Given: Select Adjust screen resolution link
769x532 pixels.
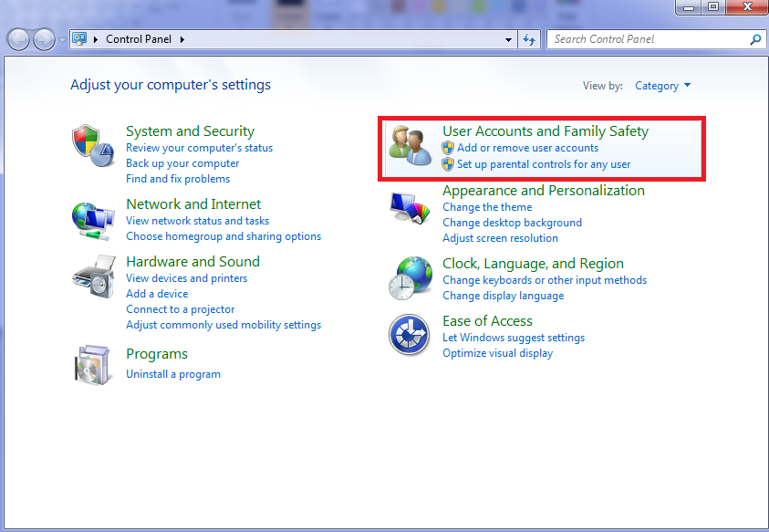Looking at the screenshot, I should pyautogui.click(x=500, y=238).
